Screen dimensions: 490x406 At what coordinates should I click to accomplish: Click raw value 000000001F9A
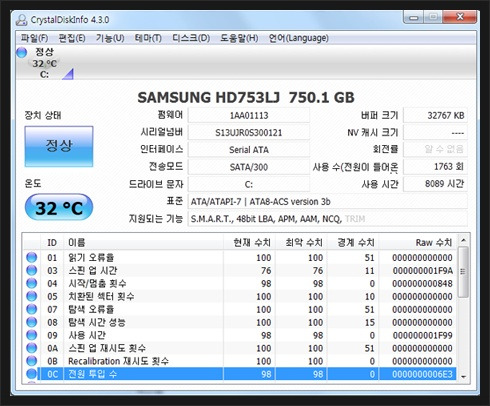click(423, 270)
